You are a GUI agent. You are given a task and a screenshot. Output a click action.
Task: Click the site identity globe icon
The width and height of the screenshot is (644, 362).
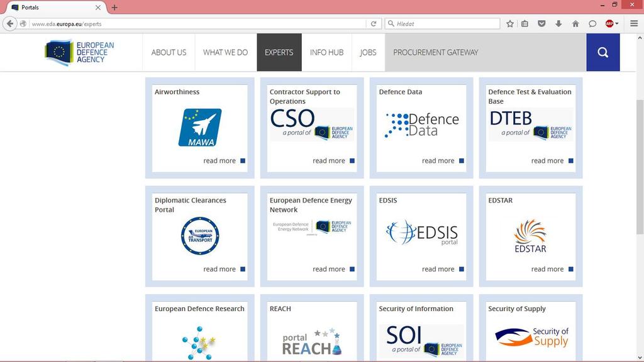pyautogui.click(x=23, y=24)
